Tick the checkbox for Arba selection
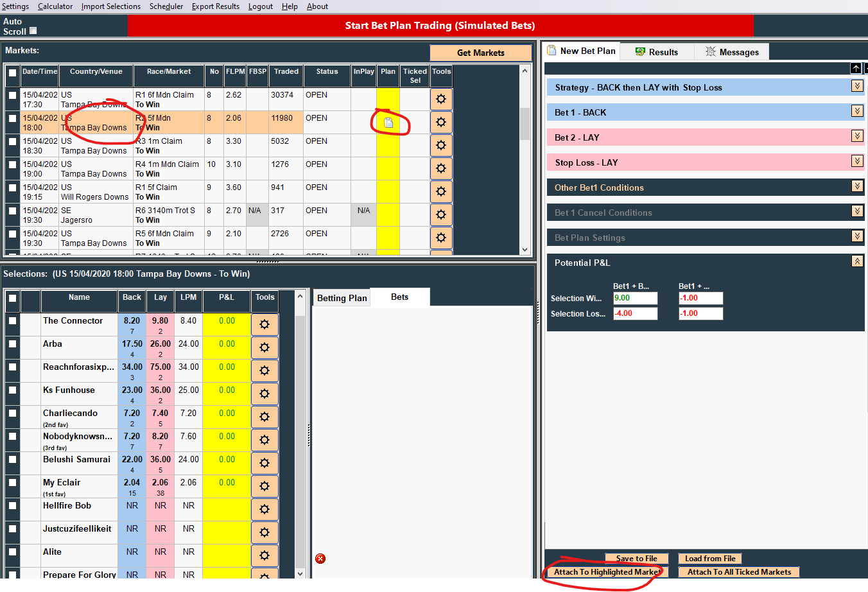Viewport: 868px width, 592px height. [12, 344]
